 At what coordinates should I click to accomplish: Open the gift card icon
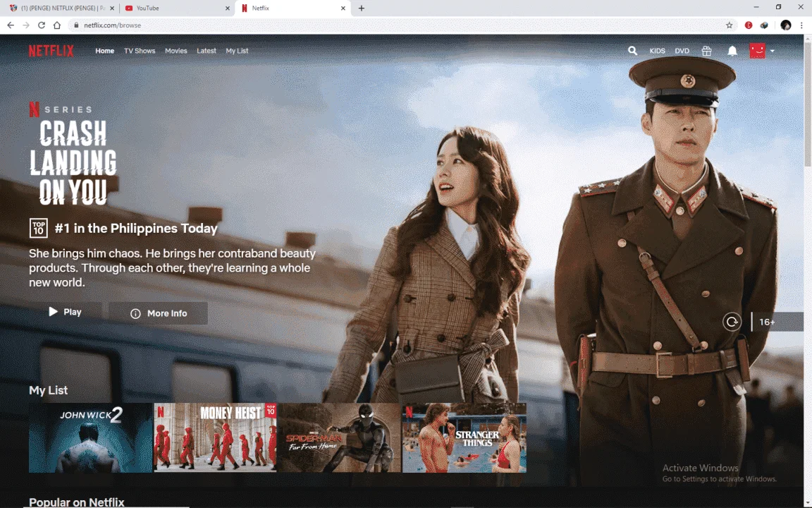tap(706, 51)
